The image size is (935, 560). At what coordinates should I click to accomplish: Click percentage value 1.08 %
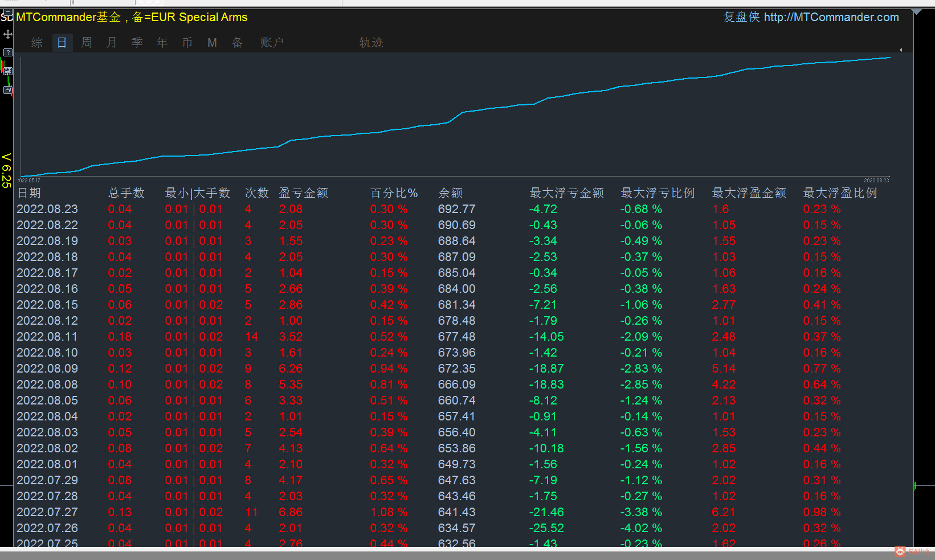389,512
